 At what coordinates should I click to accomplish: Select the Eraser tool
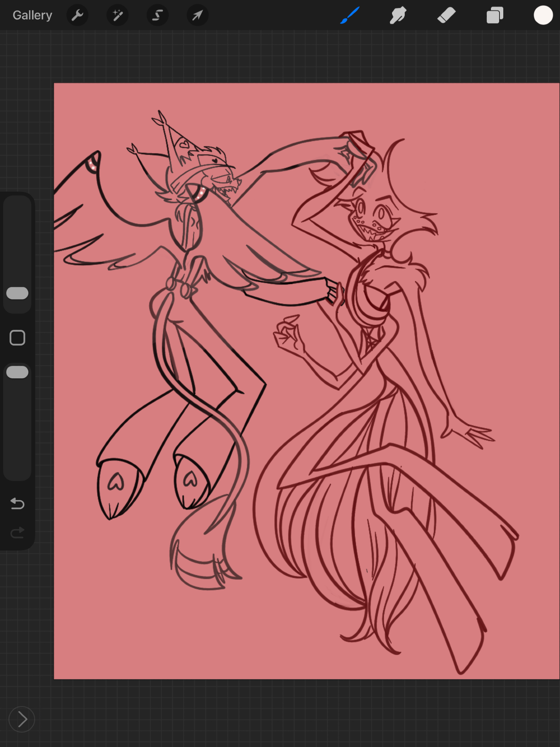[447, 16]
